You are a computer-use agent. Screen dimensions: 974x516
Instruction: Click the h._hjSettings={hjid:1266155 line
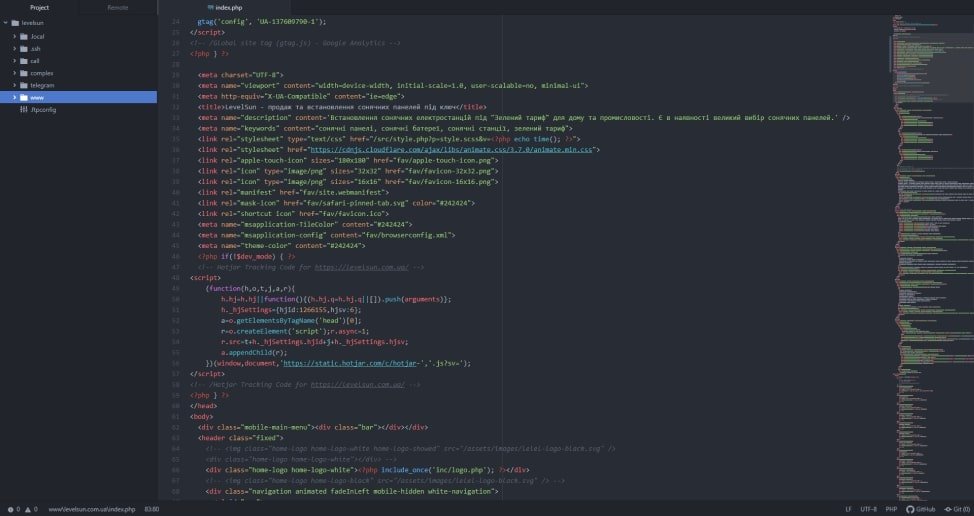[291, 310]
